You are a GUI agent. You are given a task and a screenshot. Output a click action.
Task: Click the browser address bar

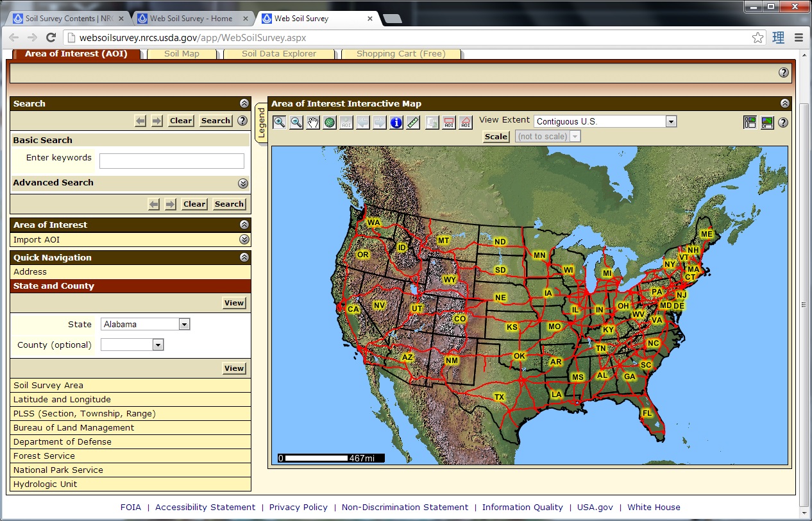(410, 38)
